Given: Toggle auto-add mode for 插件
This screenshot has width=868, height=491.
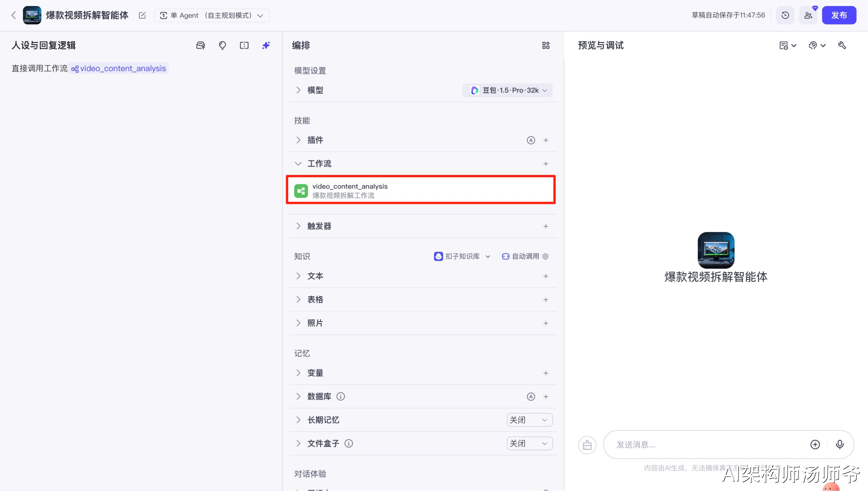Looking at the screenshot, I should [x=531, y=140].
